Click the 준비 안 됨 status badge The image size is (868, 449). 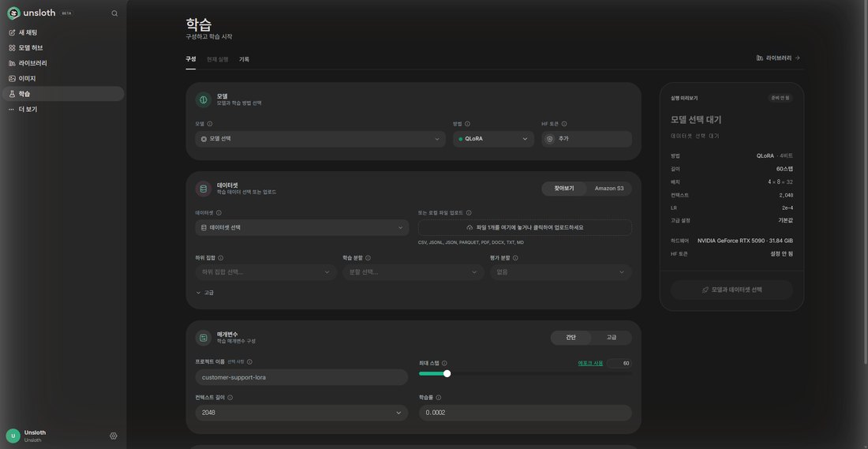pyautogui.click(x=780, y=98)
